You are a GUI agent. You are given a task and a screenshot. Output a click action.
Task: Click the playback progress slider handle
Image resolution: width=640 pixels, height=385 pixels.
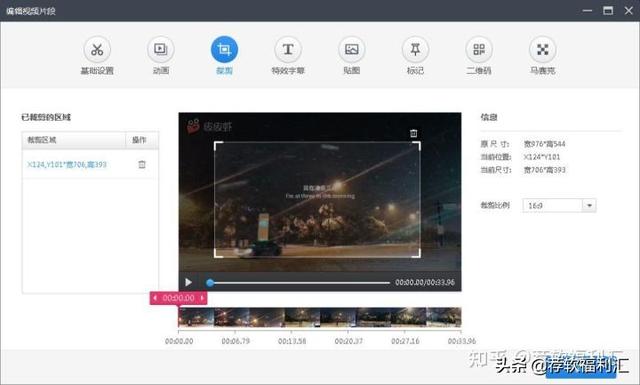210,283
